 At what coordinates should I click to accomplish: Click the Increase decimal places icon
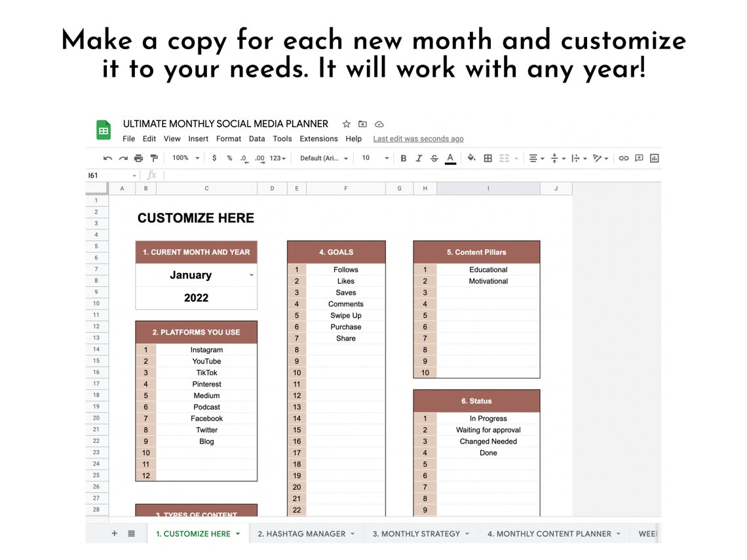pos(259,158)
